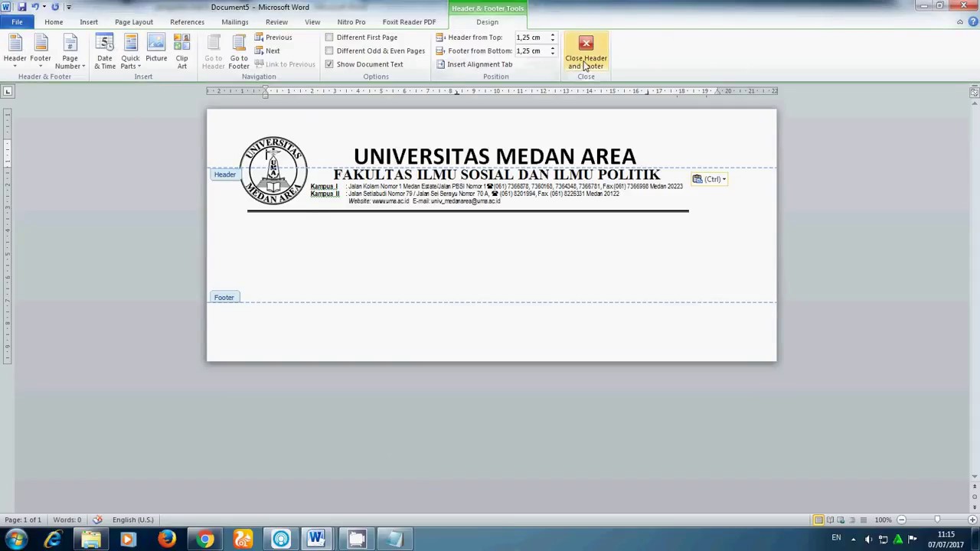Viewport: 980px width, 551px height.
Task: Undo last action in Quick Access toolbar
Action: coord(34,7)
